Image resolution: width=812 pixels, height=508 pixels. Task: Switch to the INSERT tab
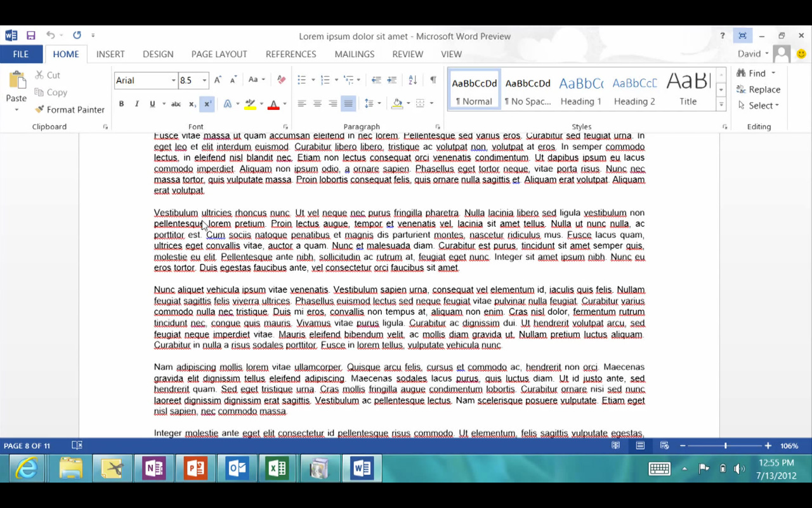tap(110, 54)
